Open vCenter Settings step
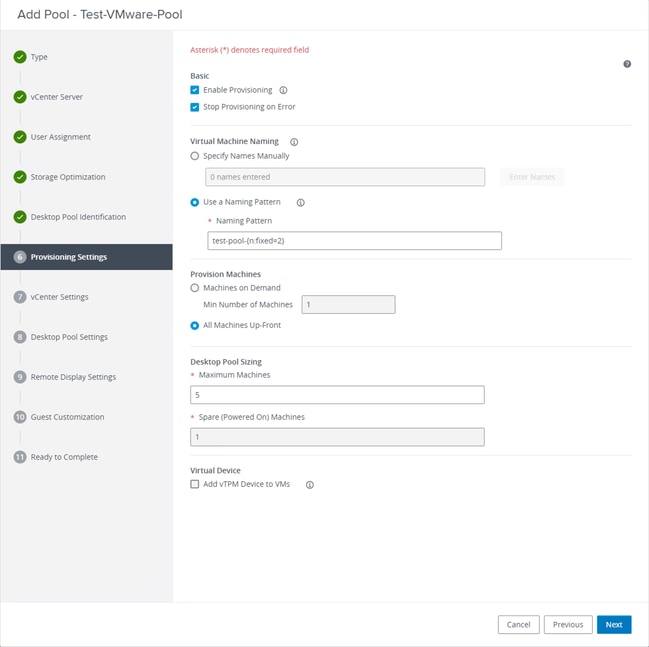The height and width of the screenshot is (647, 649). click(59, 297)
